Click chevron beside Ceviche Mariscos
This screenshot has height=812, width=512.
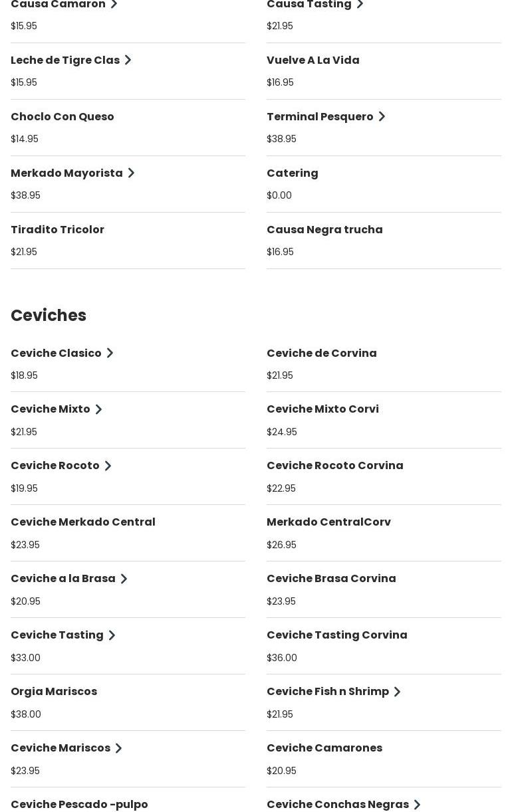118,748
